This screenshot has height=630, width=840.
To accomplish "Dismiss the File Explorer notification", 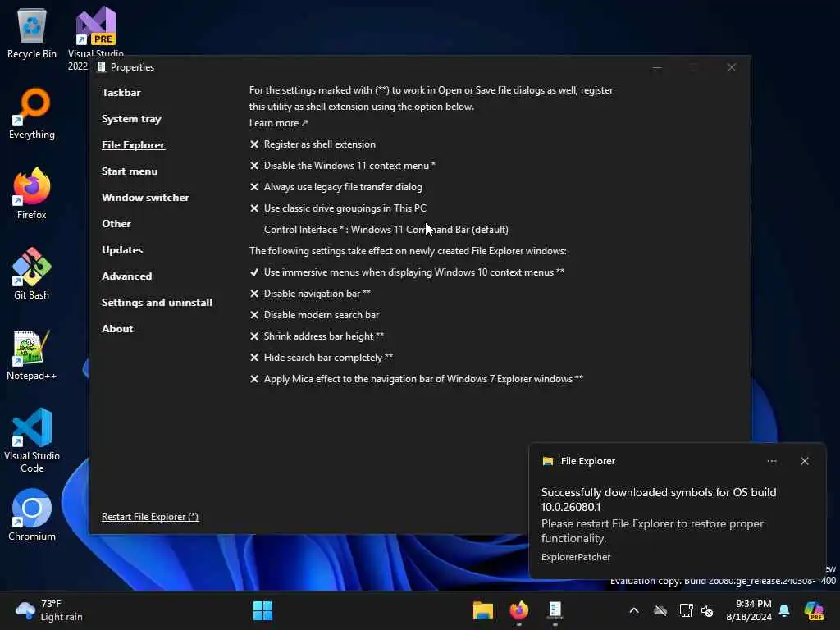I will [804, 461].
